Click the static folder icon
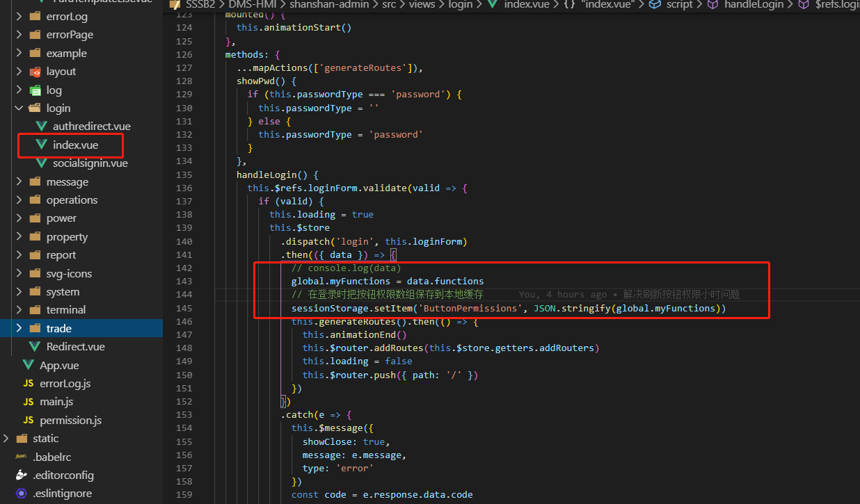860x504 pixels. tap(22, 438)
